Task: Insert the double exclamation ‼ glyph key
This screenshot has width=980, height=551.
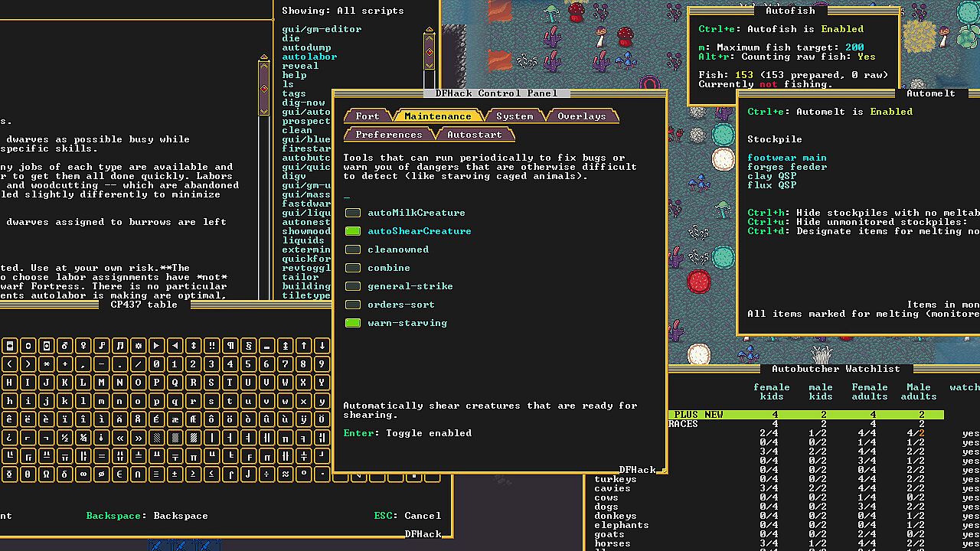Action: tap(211, 345)
